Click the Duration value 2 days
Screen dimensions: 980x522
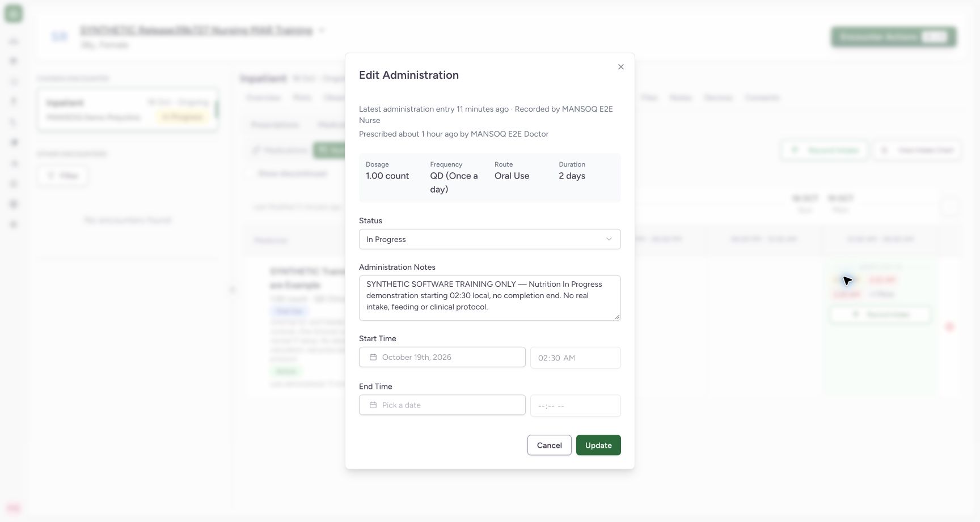[x=572, y=176]
